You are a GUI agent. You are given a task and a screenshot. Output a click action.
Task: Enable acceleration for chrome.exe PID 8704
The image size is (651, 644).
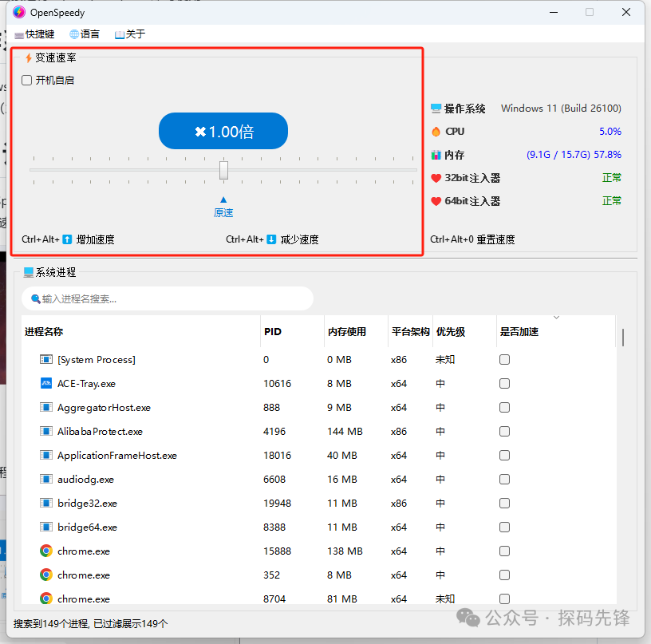coord(504,599)
